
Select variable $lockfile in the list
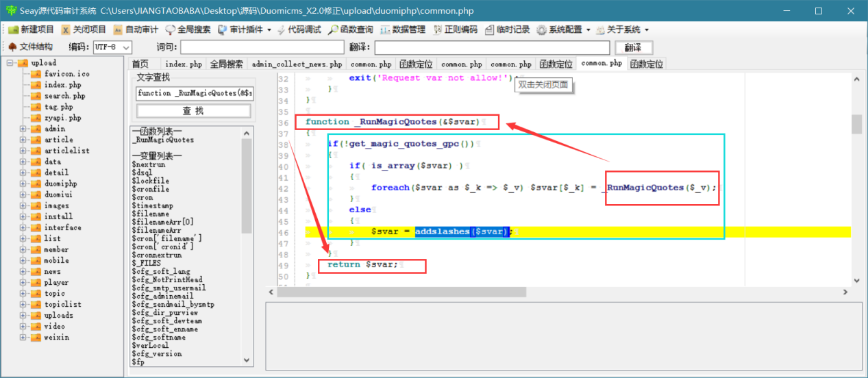[x=150, y=181]
